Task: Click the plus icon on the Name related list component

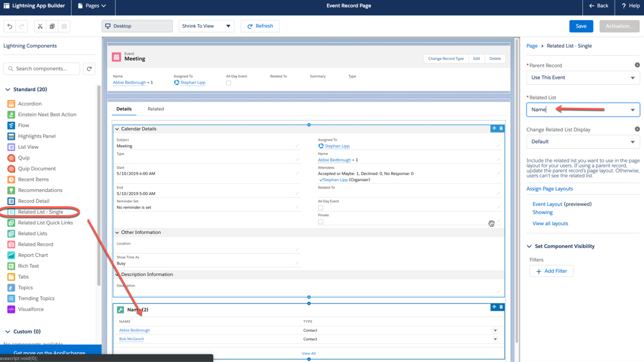Action: coord(494,307)
